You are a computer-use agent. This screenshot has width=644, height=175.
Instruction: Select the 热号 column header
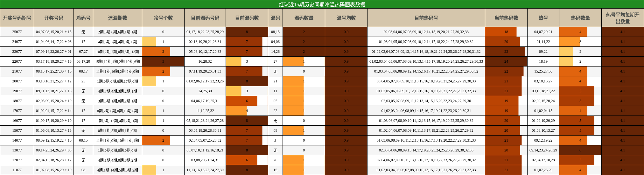543,18
